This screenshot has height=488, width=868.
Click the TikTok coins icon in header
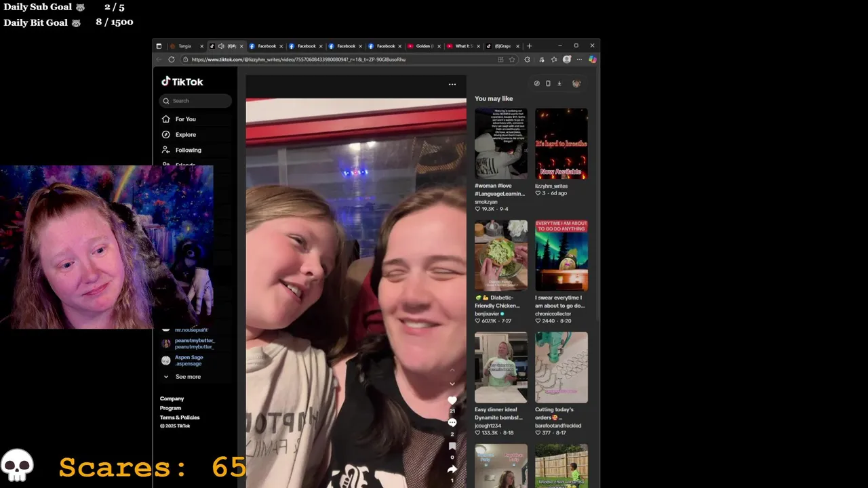[x=536, y=83]
